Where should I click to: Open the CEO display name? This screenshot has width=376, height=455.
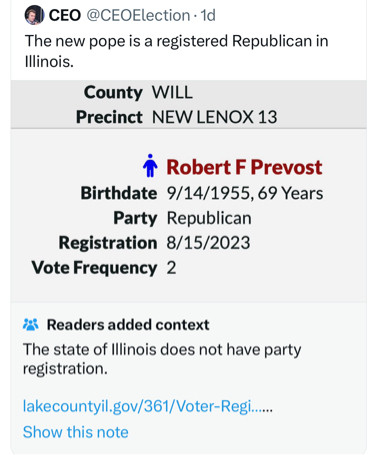pyautogui.click(x=65, y=15)
